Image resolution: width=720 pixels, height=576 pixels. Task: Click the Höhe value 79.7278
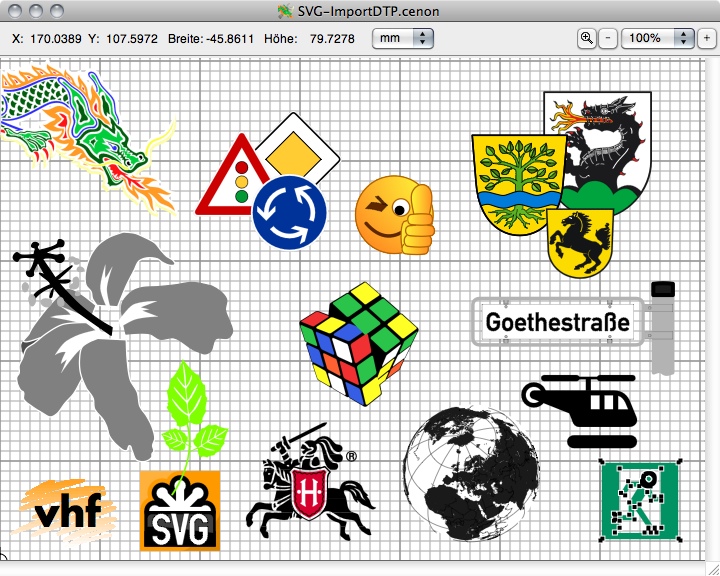[332, 39]
